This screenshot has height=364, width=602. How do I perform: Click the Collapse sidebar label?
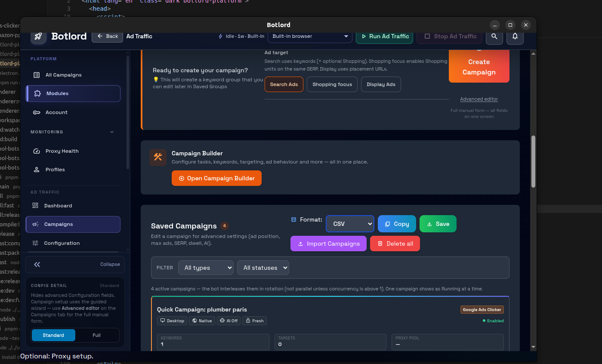coord(110,264)
